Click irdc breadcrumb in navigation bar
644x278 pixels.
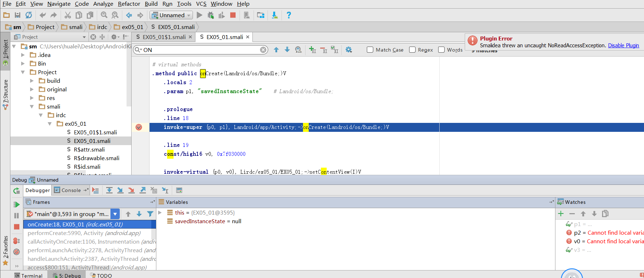(x=98, y=27)
